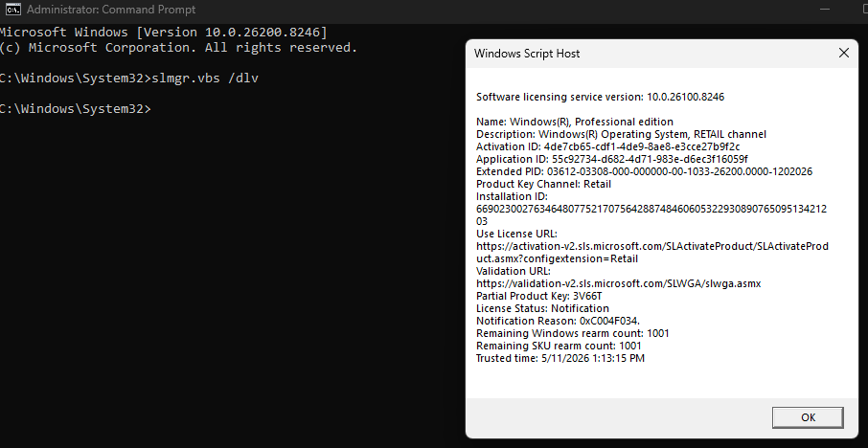Click the License Status: Notification line
Image resolution: width=868 pixels, height=448 pixels.
coord(542,308)
